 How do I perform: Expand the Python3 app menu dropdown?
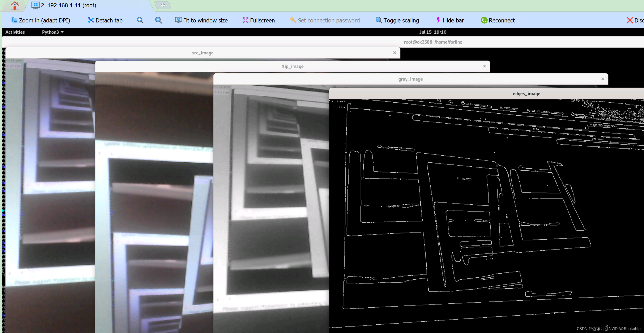(x=52, y=32)
